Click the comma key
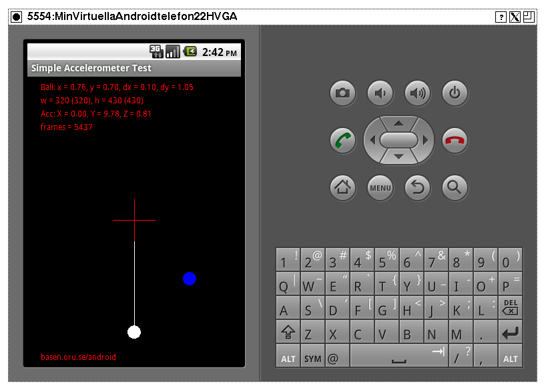The image size is (546, 392). click(485, 355)
